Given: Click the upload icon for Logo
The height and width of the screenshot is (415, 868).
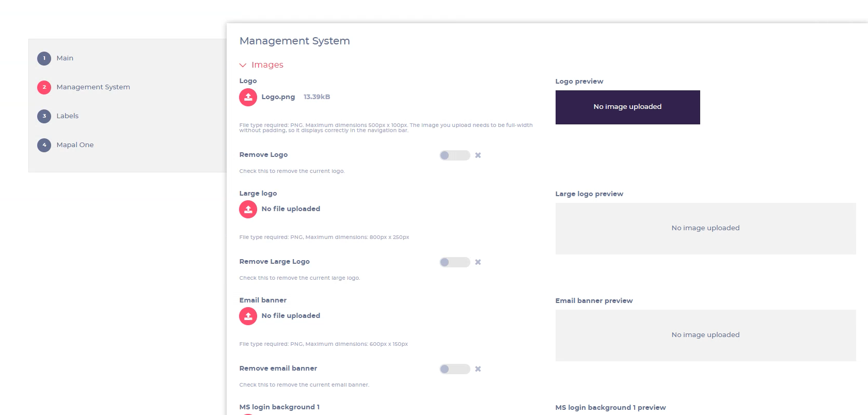Looking at the screenshot, I should [248, 97].
